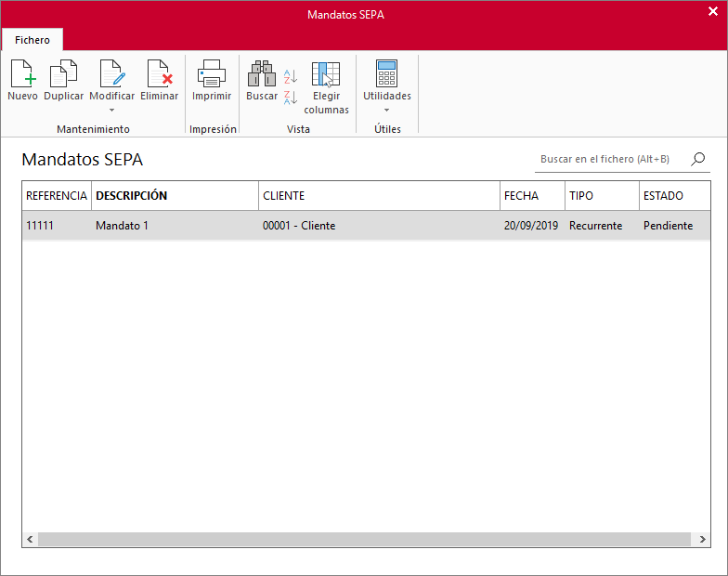Sort by the DESCRIPCIÓN column header
The width and height of the screenshot is (728, 576).
click(x=175, y=196)
